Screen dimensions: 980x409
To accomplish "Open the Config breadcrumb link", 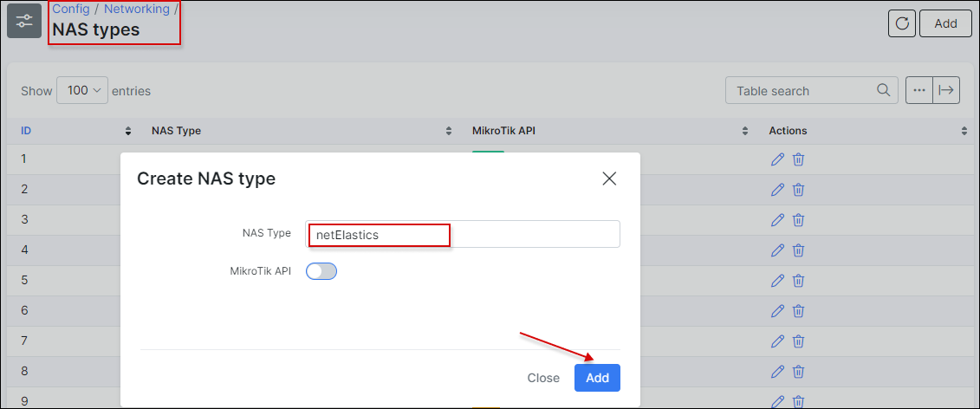I will [x=71, y=9].
